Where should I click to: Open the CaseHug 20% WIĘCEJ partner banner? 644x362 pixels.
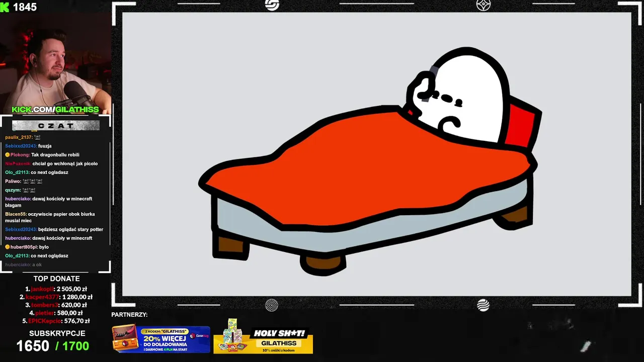tap(161, 339)
